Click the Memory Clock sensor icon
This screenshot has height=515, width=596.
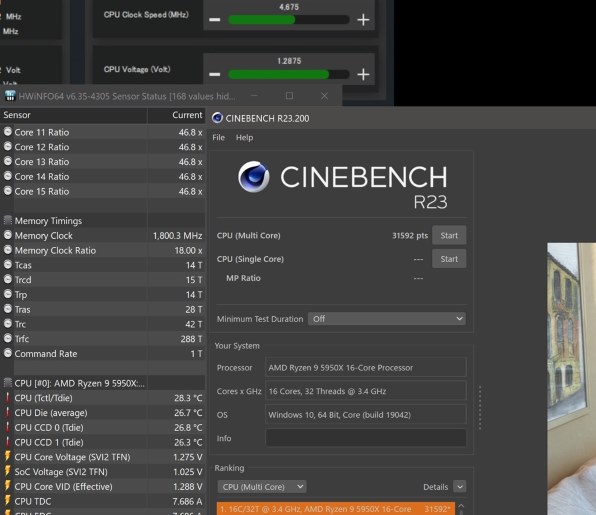coord(8,235)
